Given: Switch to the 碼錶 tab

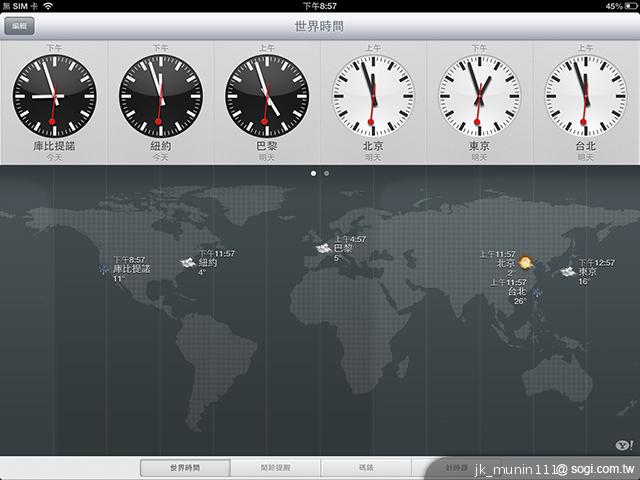Looking at the screenshot, I should (x=366, y=468).
